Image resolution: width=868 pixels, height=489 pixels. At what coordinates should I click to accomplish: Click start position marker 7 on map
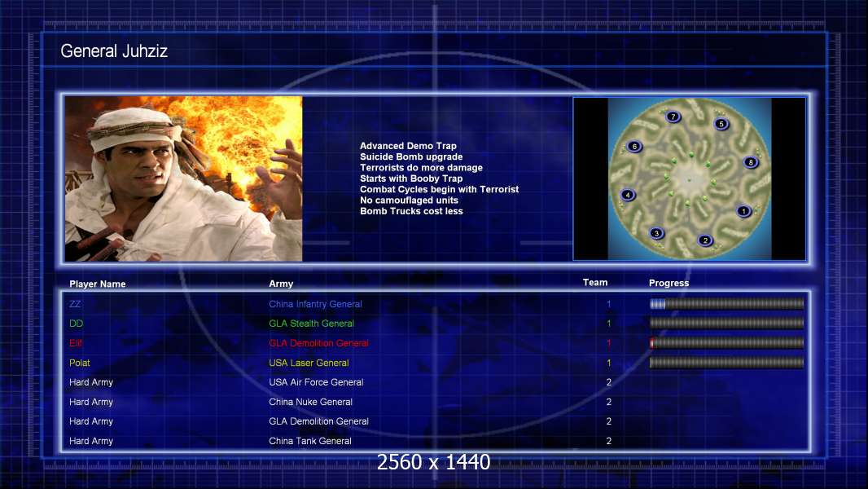(x=673, y=117)
